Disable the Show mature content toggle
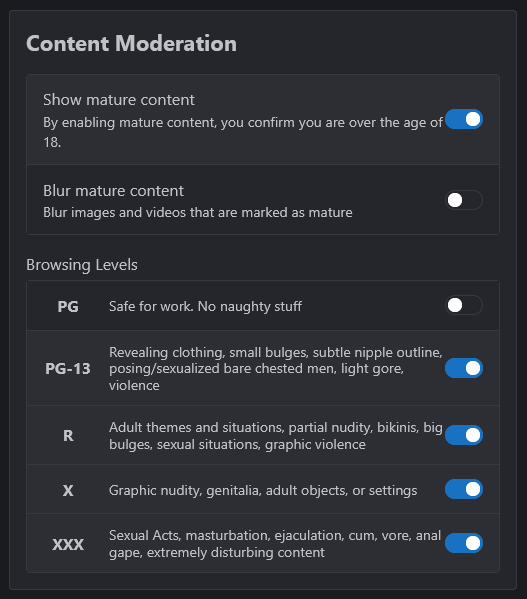Viewport: 527px width, 599px height. (x=464, y=119)
